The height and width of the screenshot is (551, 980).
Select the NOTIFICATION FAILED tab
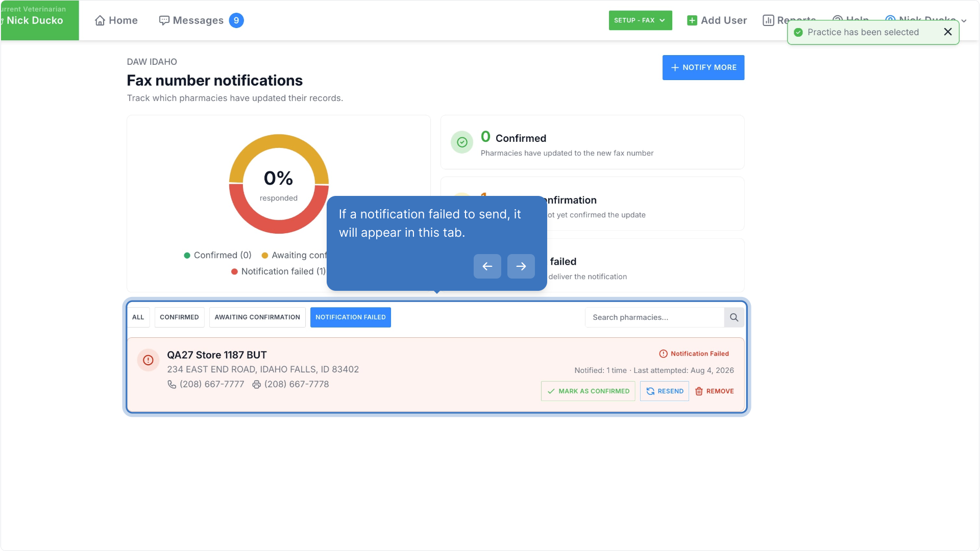(x=351, y=317)
